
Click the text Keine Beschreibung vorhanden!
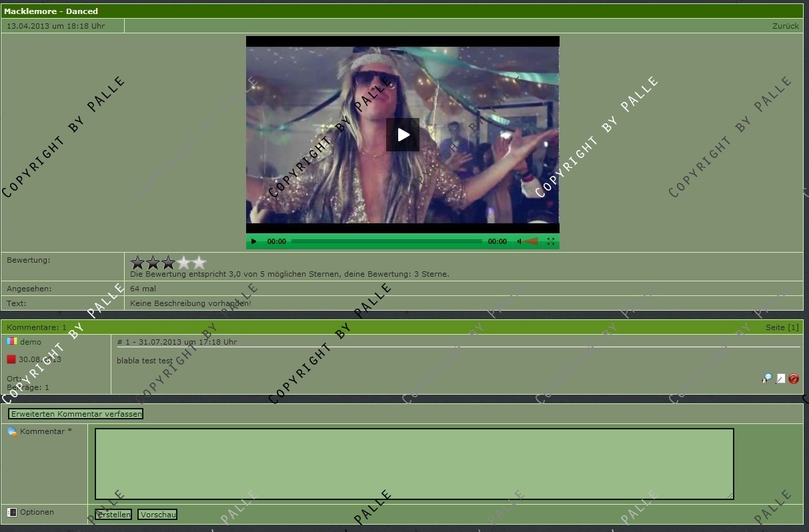click(x=191, y=303)
